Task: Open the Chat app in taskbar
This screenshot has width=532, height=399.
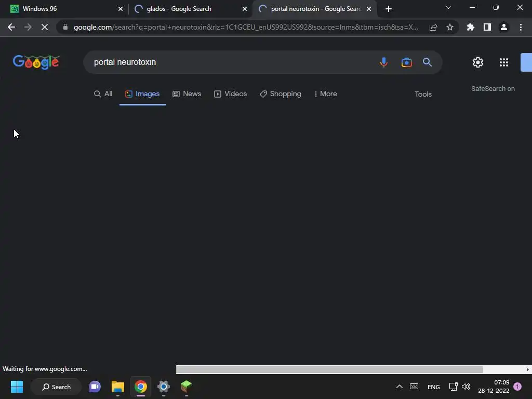Action: click(x=95, y=387)
